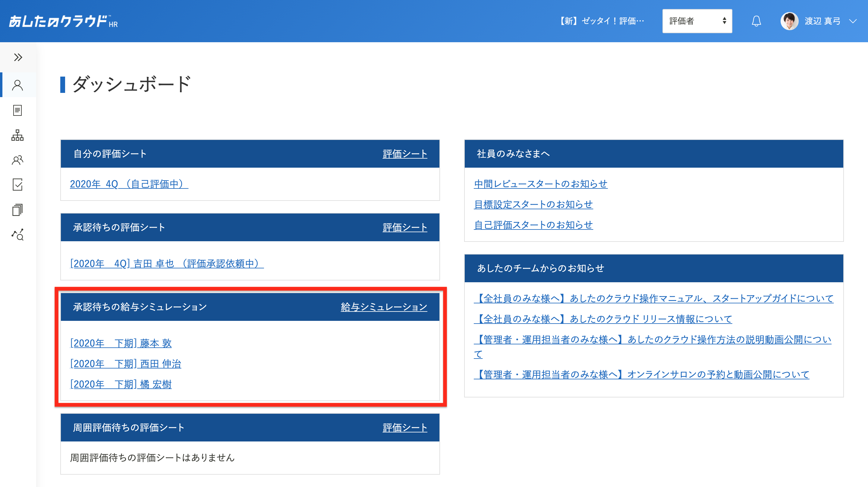Open 目標設定スタートのお知らせ
Image resolution: width=868 pixels, height=487 pixels.
click(x=533, y=204)
